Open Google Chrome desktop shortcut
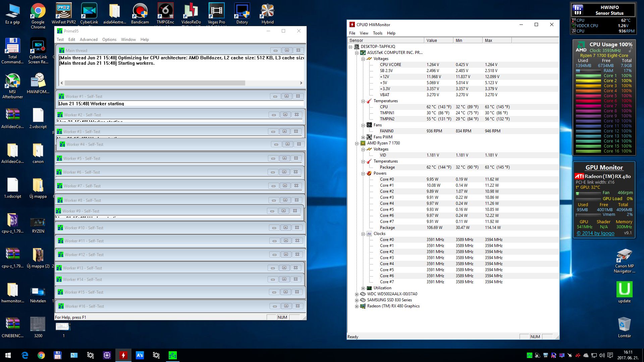The height and width of the screenshot is (362, 644). point(38,16)
